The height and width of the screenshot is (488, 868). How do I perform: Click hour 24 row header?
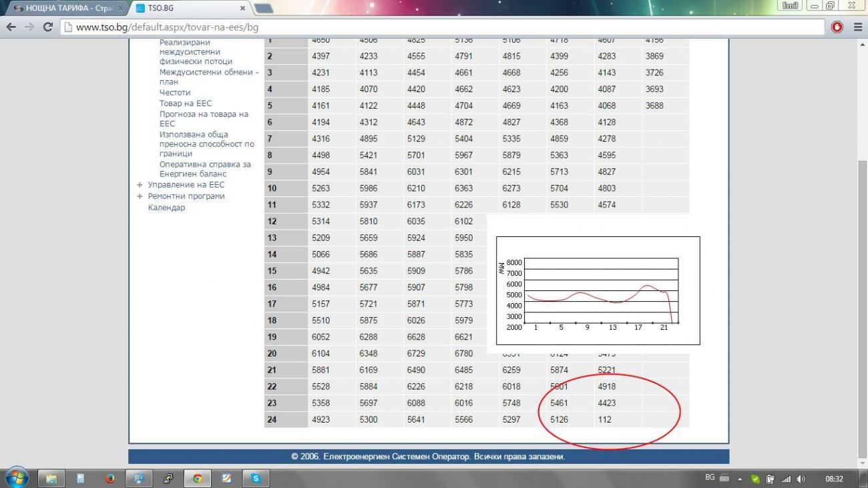point(286,420)
